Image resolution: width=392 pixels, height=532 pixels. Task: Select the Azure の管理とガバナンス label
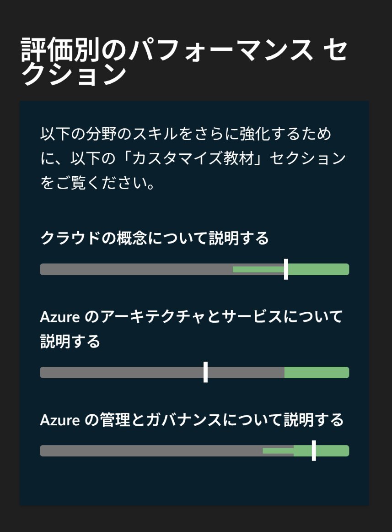191,419
